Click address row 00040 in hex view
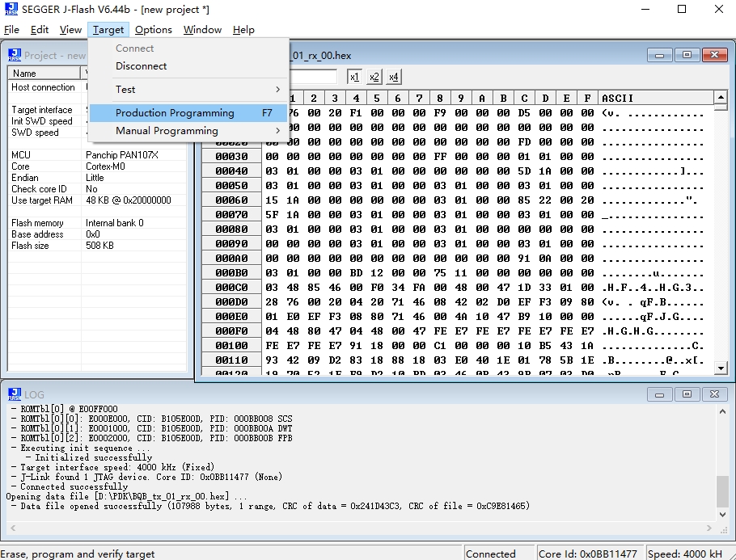The image size is (736, 560). coord(231,171)
